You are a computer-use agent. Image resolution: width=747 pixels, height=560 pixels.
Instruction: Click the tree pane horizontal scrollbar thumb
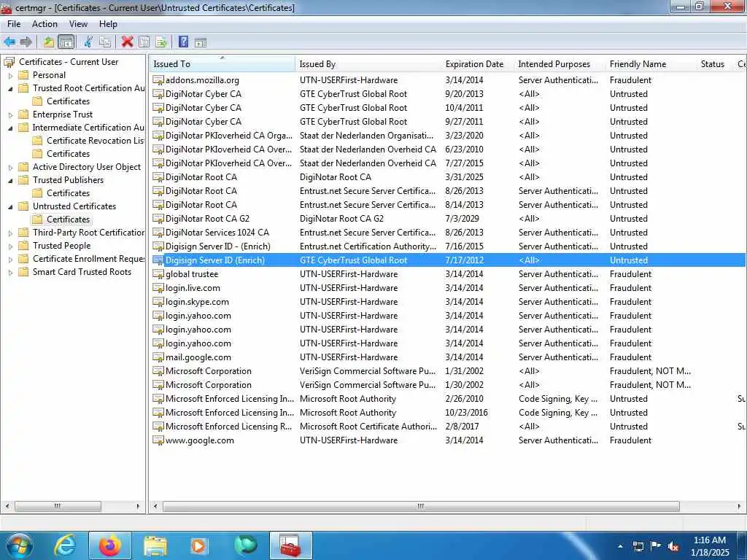click(58, 506)
